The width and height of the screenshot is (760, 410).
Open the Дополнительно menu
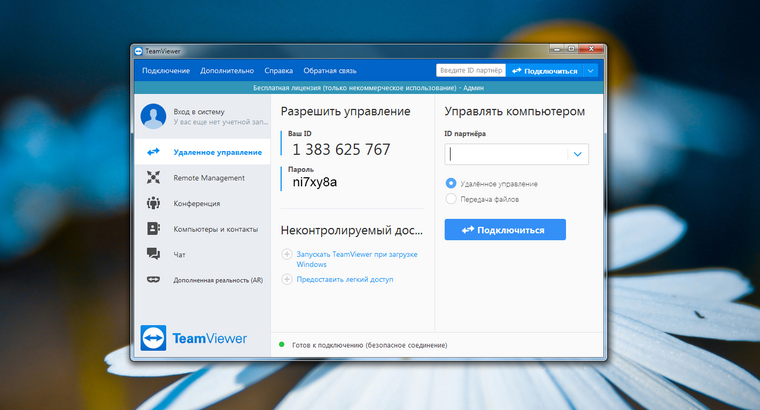(x=227, y=71)
